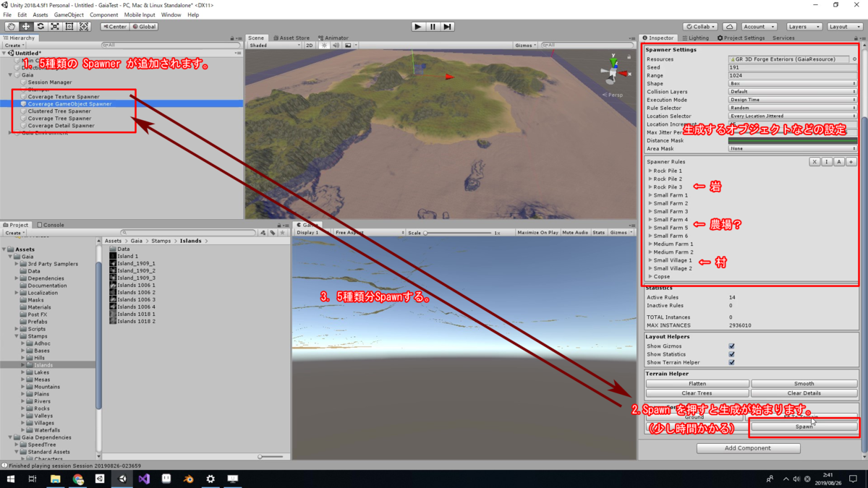Image resolution: width=868 pixels, height=488 pixels.
Task: Switch to the Console tab
Action: coord(51,225)
